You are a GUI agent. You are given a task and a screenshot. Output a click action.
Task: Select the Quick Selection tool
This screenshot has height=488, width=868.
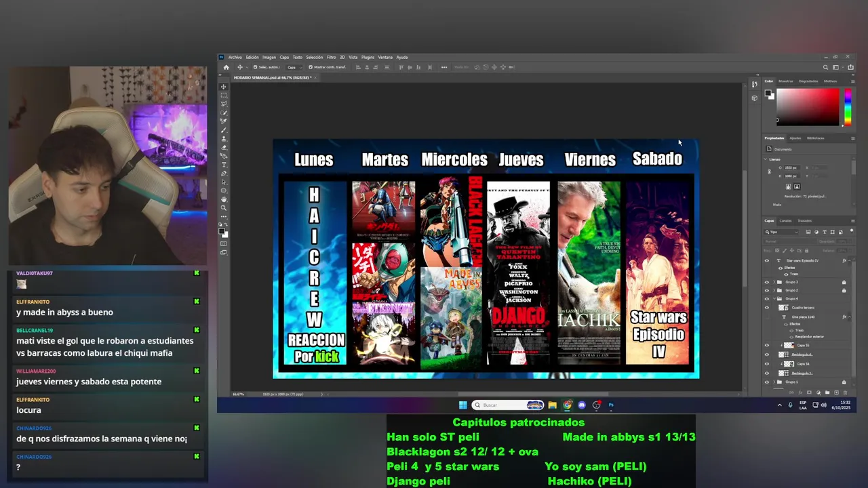(x=224, y=113)
